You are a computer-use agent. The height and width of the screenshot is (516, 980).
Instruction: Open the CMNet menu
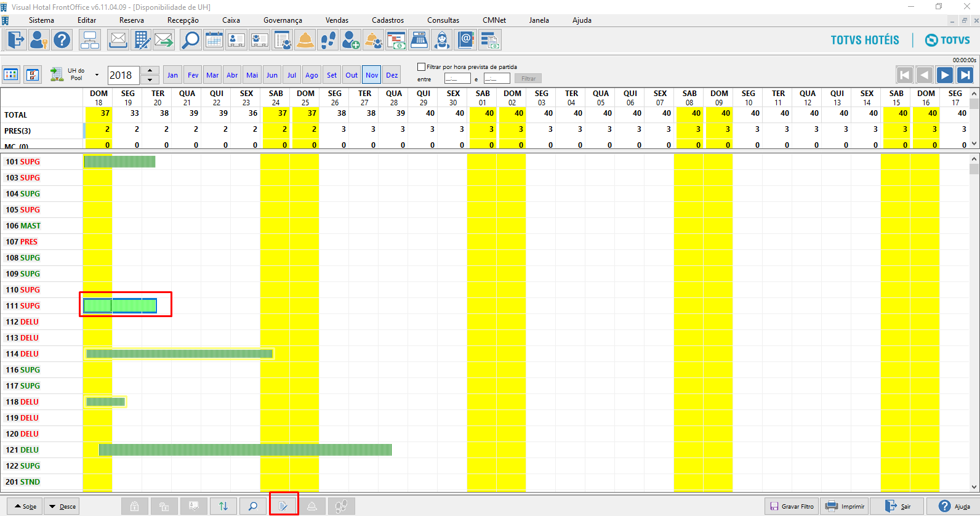(494, 20)
